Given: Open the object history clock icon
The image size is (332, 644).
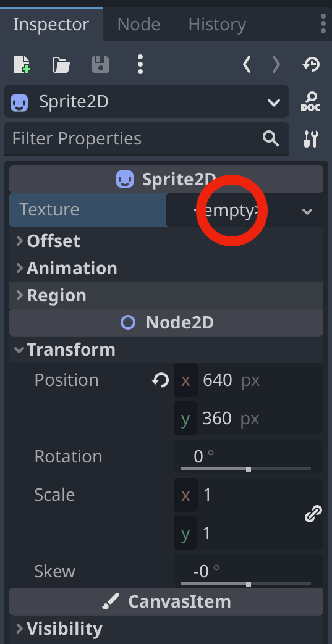Looking at the screenshot, I should pyautogui.click(x=311, y=64).
